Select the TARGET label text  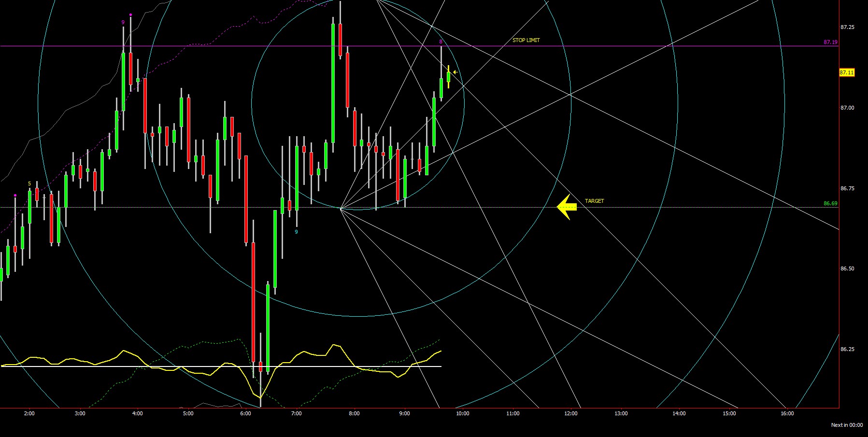pyautogui.click(x=594, y=201)
